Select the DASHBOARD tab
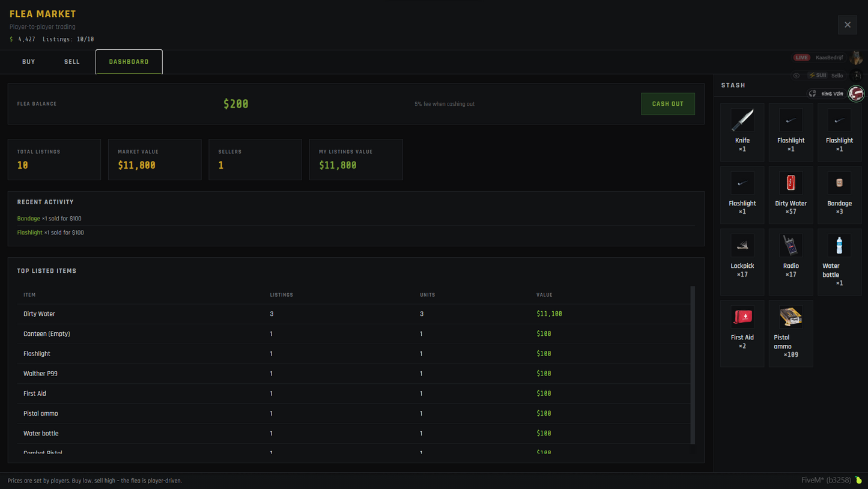The height and width of the screenshot is (489, 868). point(129,61)
